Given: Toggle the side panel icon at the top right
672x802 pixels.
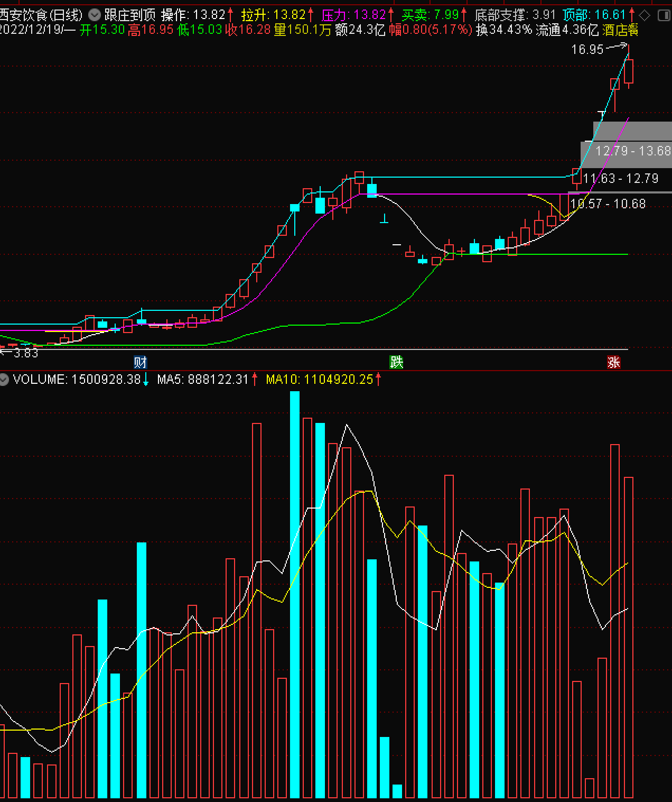Looking at the screenshot, I should click(x=664, y=15).
